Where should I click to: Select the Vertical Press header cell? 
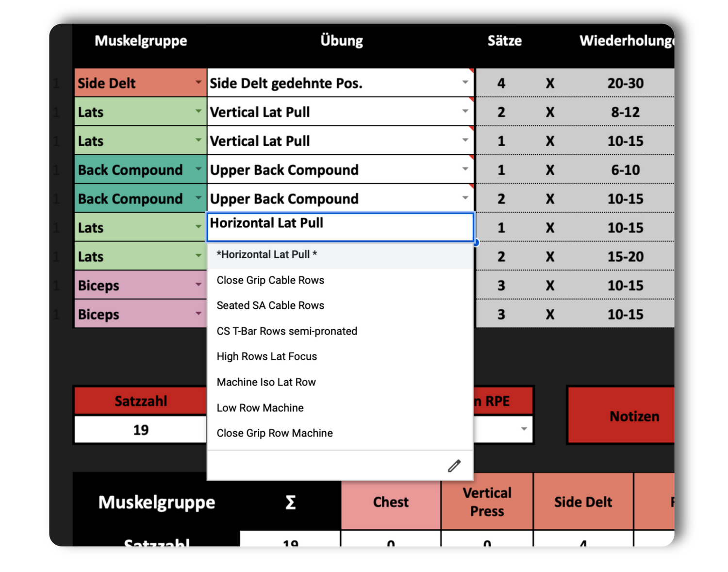point(487,502)
